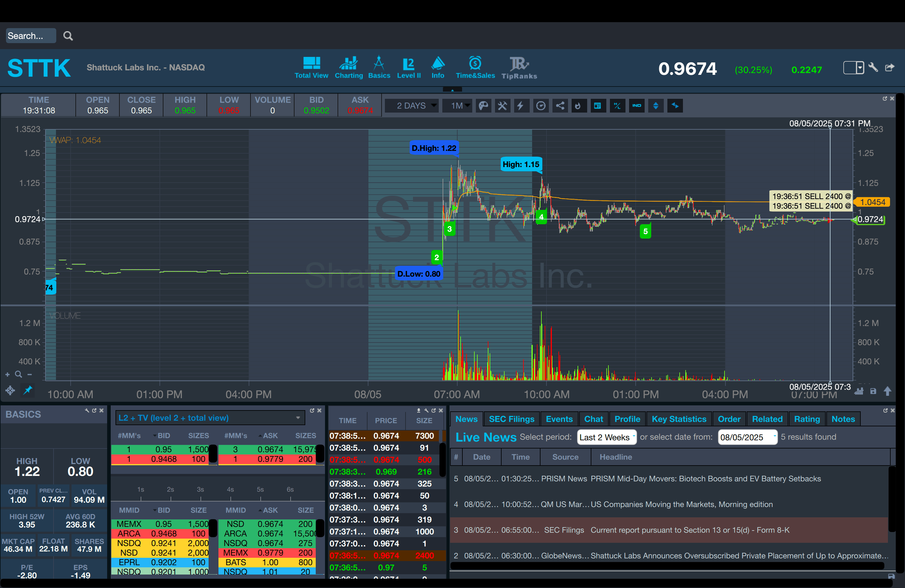Open PRISM Mid-Day Movers headline
This screenshot has width=905, height=588.
[x=705, y=478]
